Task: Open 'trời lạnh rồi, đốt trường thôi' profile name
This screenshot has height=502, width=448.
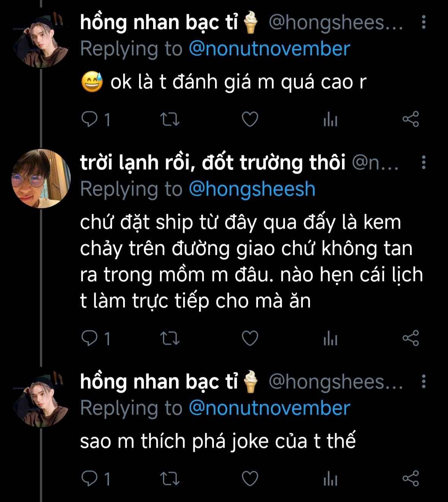Action: click(x=212, y=163)
